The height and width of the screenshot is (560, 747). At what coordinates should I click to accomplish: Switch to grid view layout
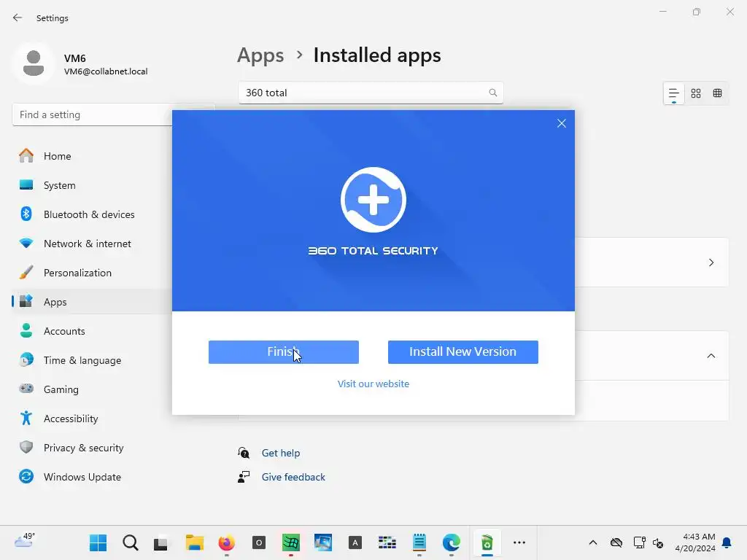click(695, 93)
